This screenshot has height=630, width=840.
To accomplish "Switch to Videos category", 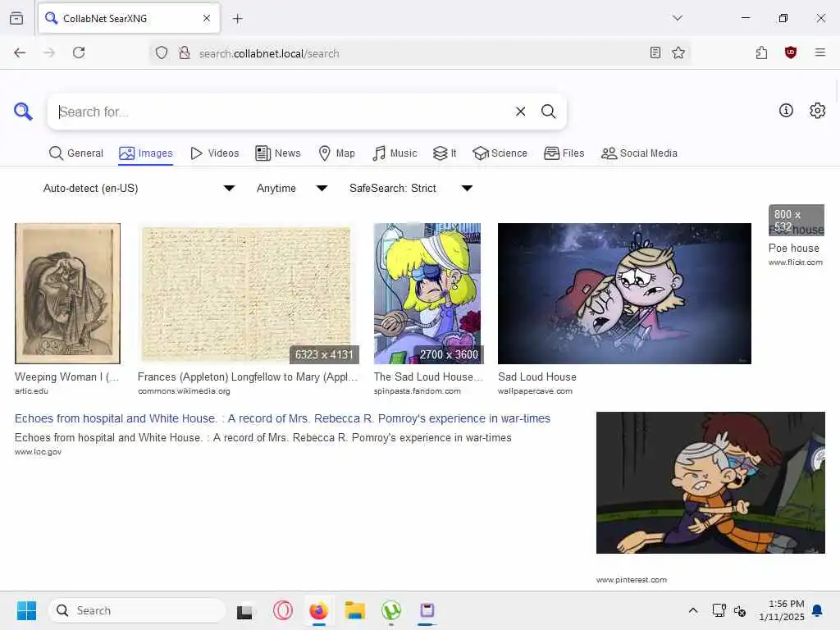I will pos(215,153).
